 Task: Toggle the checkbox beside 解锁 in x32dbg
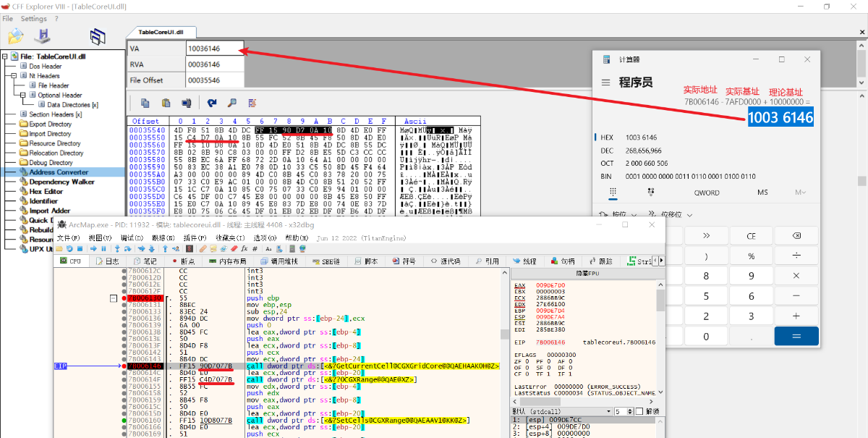tap(639, 411)
